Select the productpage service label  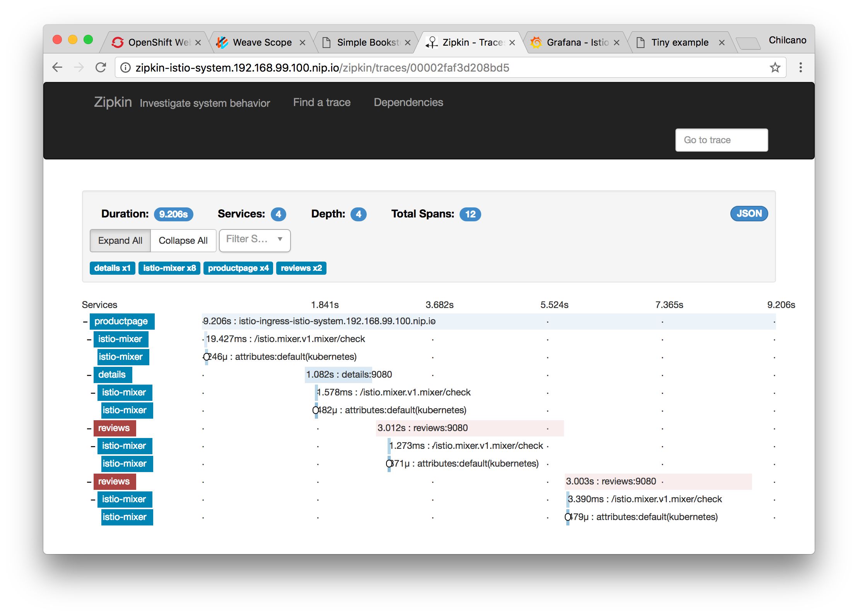tap(122, 322)
